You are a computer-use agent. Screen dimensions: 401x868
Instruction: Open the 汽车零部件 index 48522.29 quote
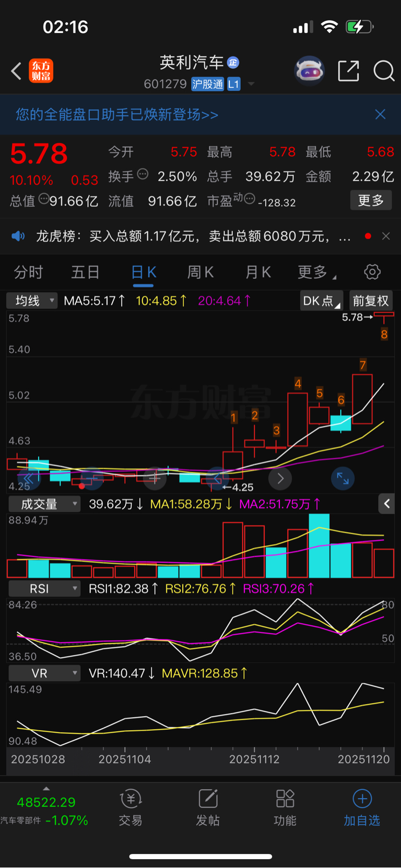46,811
